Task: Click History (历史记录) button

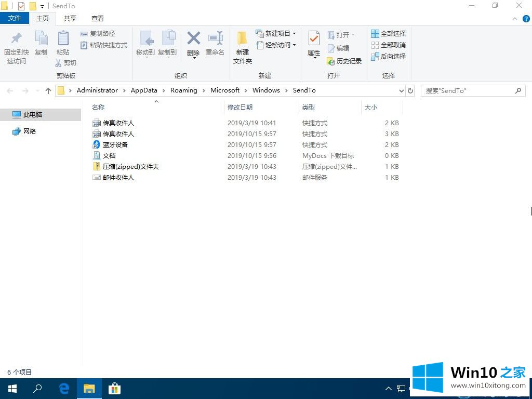Action: [344, 61]
